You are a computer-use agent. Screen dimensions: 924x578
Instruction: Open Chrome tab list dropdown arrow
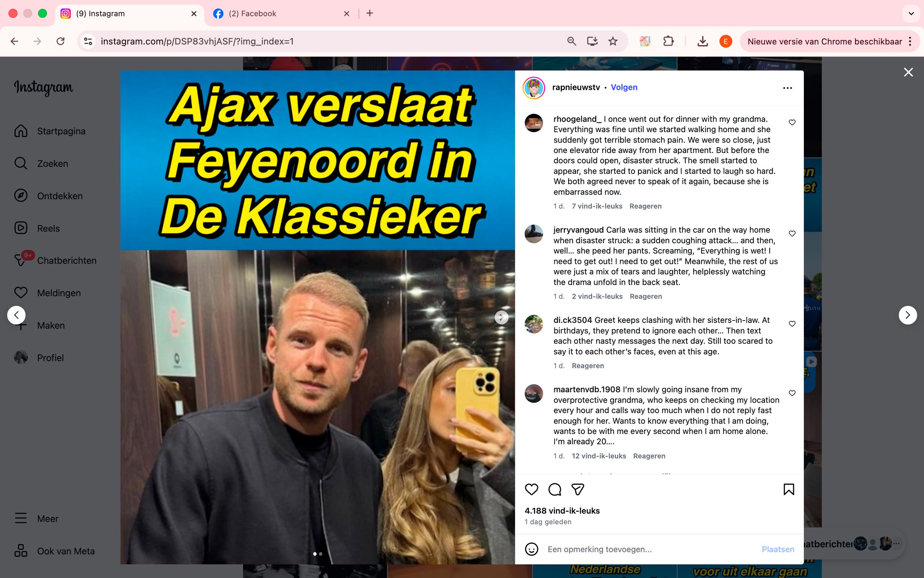[911, 13]
